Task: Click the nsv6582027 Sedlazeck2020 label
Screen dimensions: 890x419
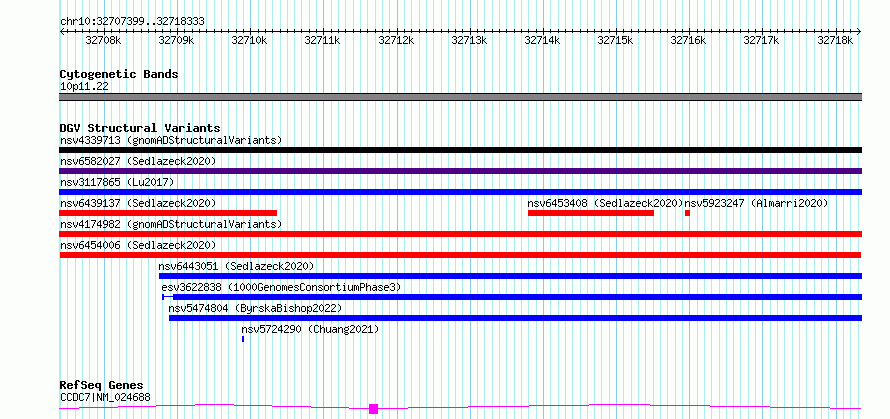Action: click(138, 161)
